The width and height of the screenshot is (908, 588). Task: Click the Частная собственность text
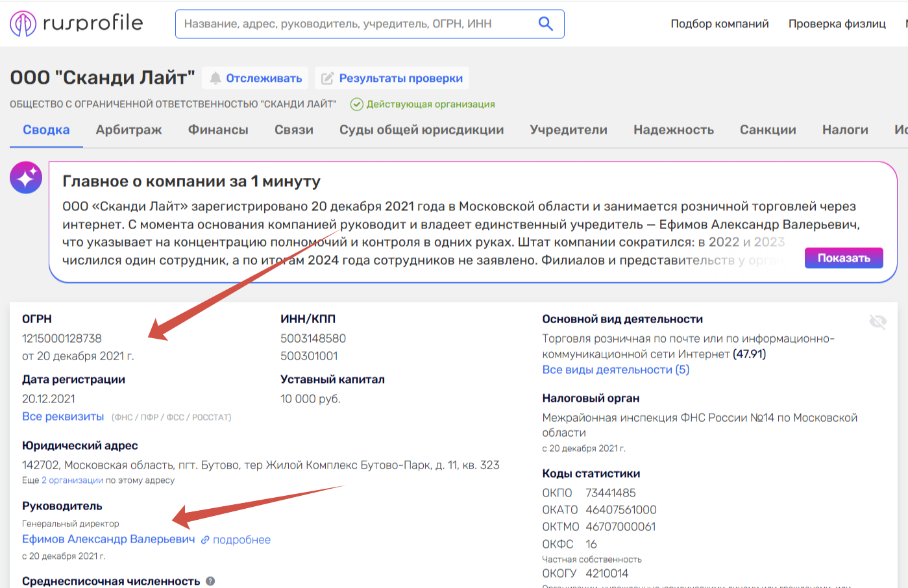[x=592, y=559]
